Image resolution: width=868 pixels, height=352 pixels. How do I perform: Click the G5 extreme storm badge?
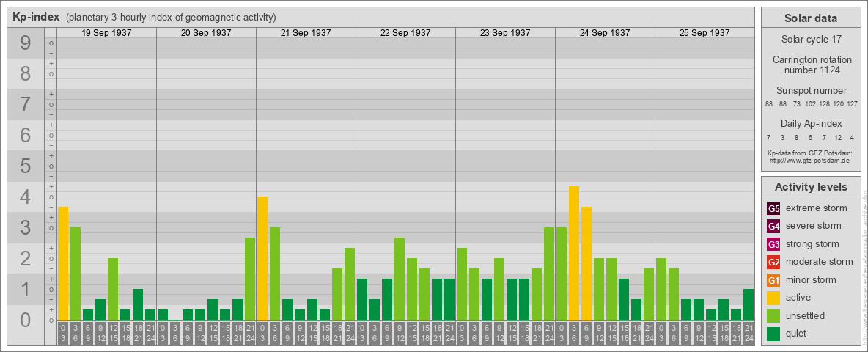[x=773, y=209]
